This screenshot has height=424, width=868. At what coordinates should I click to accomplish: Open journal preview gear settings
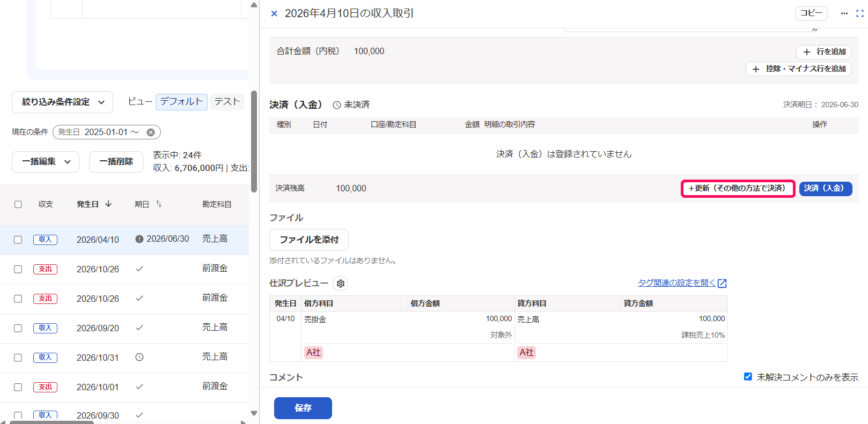(x=341, y=283)
